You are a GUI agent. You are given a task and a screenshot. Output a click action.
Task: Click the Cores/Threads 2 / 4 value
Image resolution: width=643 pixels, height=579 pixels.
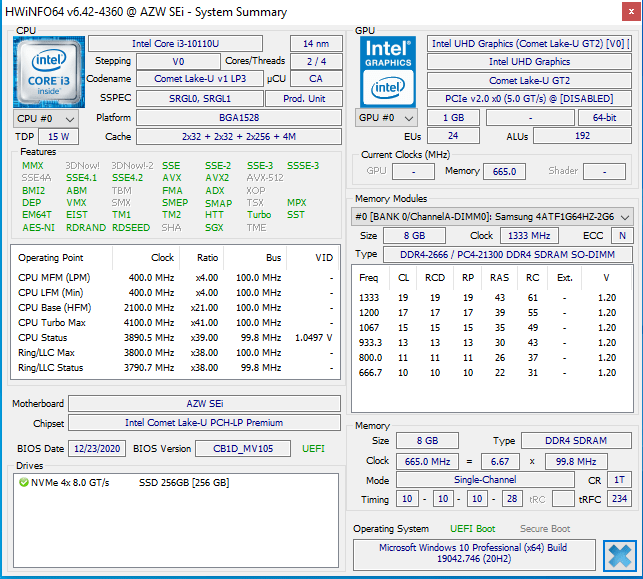(316, 62)
